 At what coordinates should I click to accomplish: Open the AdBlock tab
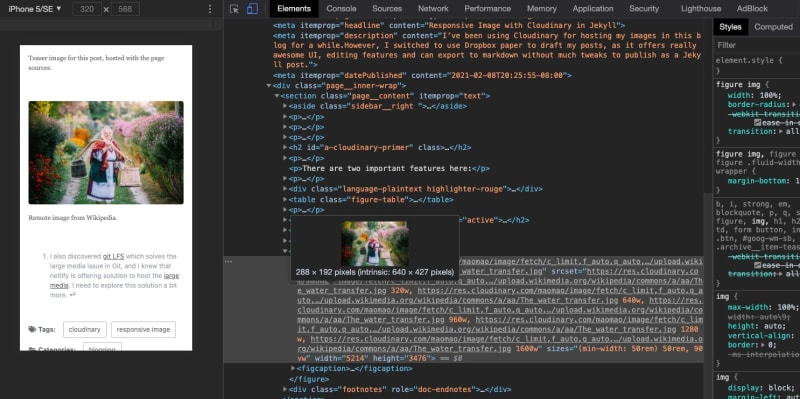pos(752,9)
